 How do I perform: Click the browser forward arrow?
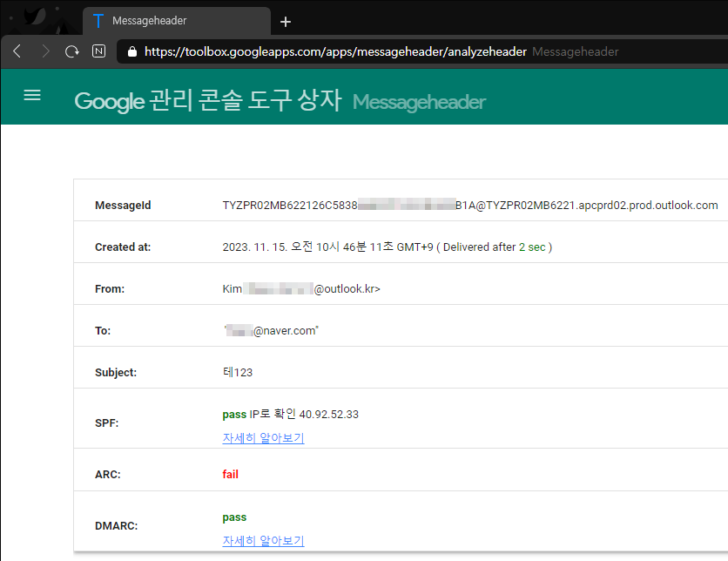[x=45, y=51]
